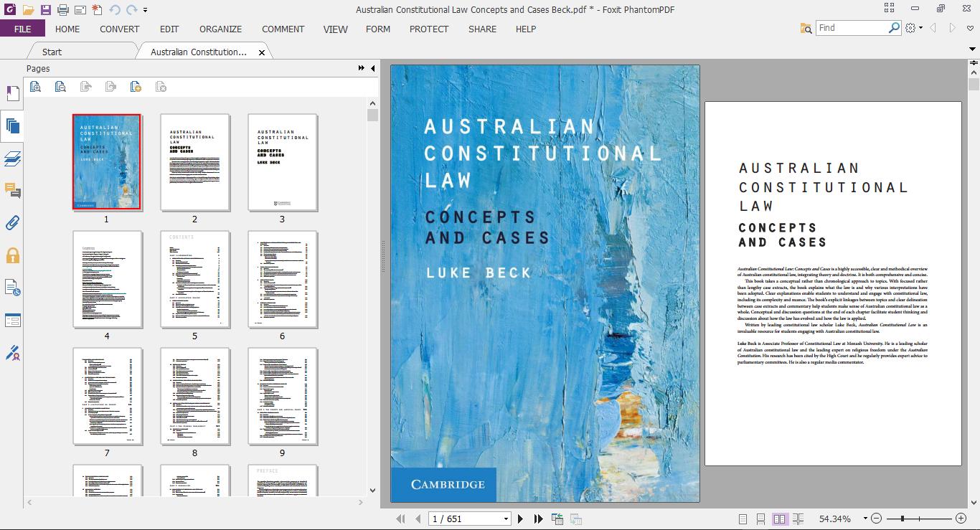Viewport: 980px width, 530px height.
Task: Open the COMMENT ribbon tab
Action: pos(283,29)
